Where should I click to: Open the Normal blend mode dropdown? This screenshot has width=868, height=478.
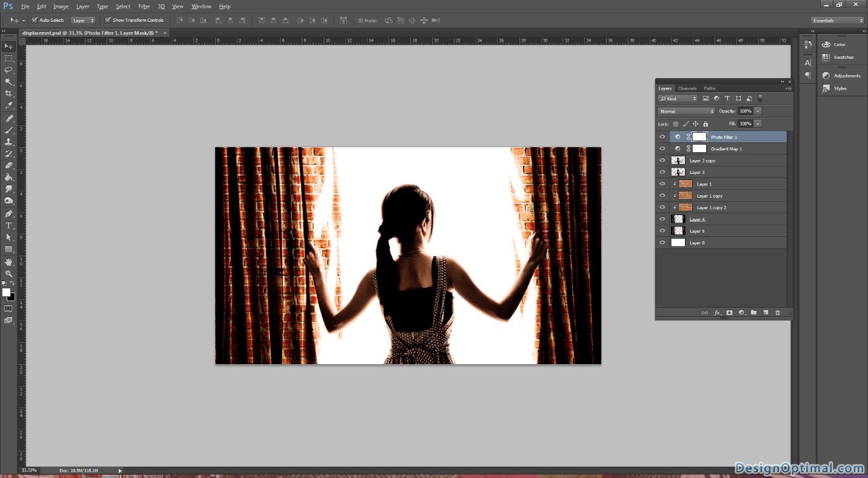(686, 111)
